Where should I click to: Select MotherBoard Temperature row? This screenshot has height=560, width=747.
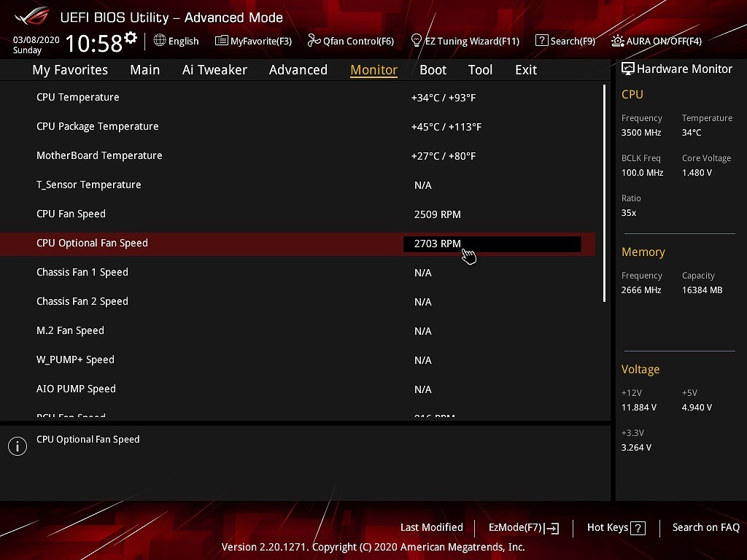[x=298, y=156]
